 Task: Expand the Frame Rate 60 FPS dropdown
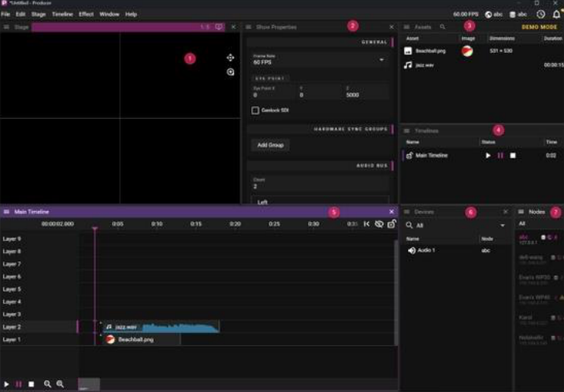pos(381,60)
